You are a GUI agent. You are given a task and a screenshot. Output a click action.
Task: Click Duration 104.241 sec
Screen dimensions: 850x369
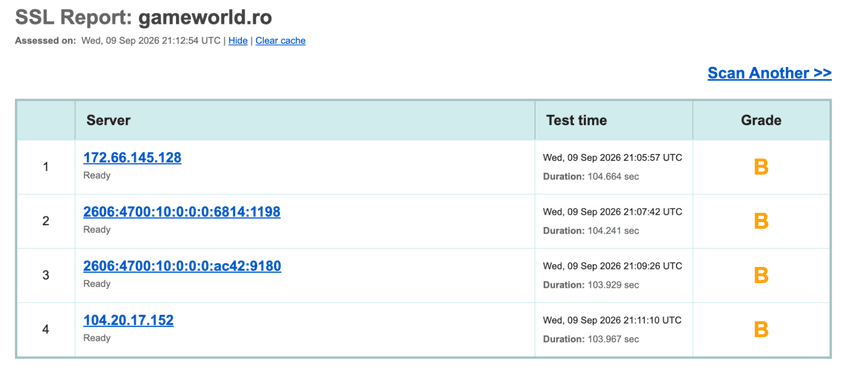pyautogui.click(x=591, y=231)
